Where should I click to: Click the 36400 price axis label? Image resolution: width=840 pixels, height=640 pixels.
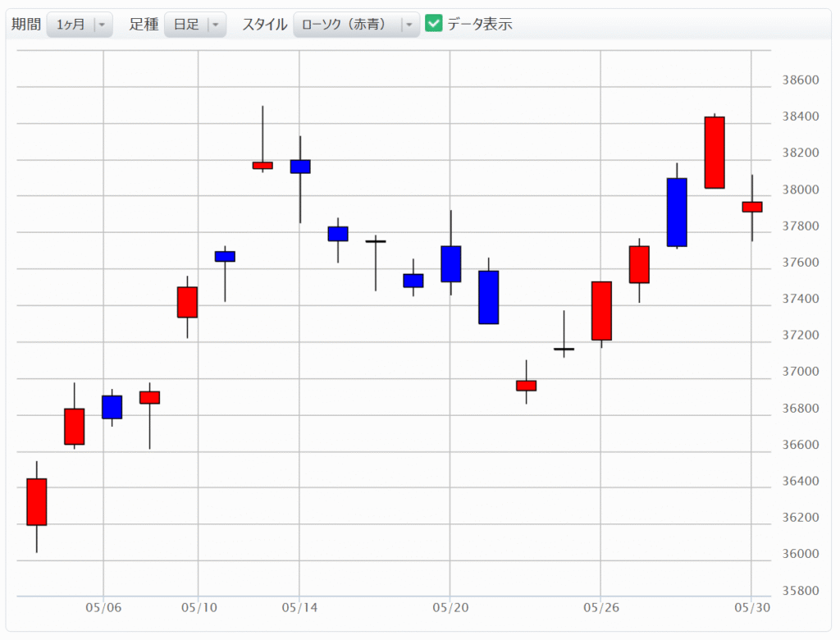[x=801, y=482]
